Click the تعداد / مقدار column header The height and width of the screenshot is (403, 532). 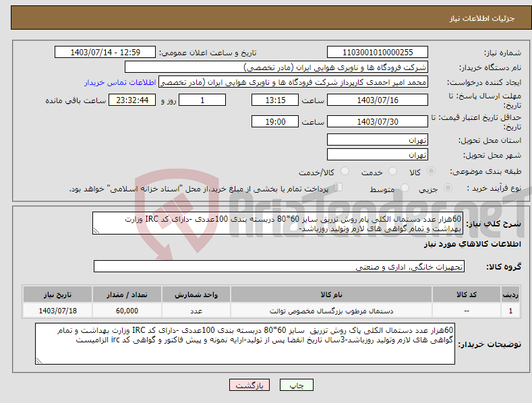coord(127,294)
